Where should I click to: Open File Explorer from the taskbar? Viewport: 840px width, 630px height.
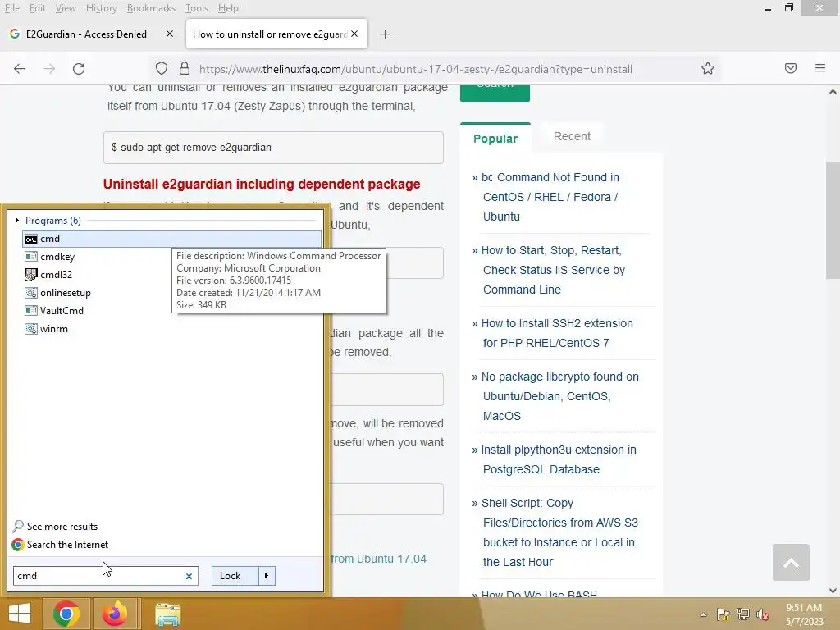(x=168, y=614)
